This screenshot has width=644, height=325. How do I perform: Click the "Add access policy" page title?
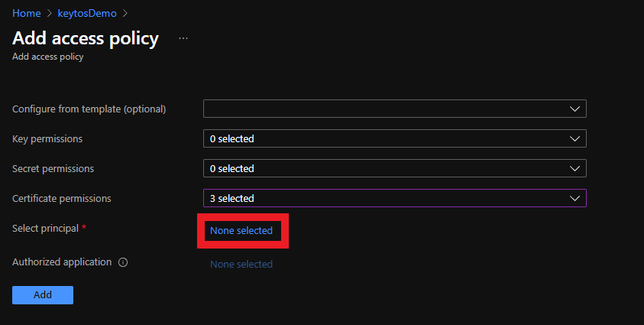click(x=86, y=38)
